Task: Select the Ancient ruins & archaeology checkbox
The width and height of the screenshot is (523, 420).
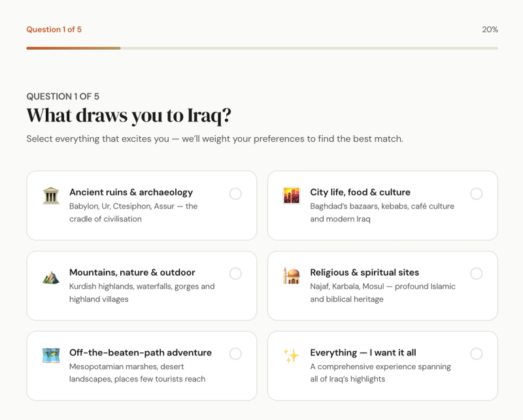Action: [x=235, y=193]
